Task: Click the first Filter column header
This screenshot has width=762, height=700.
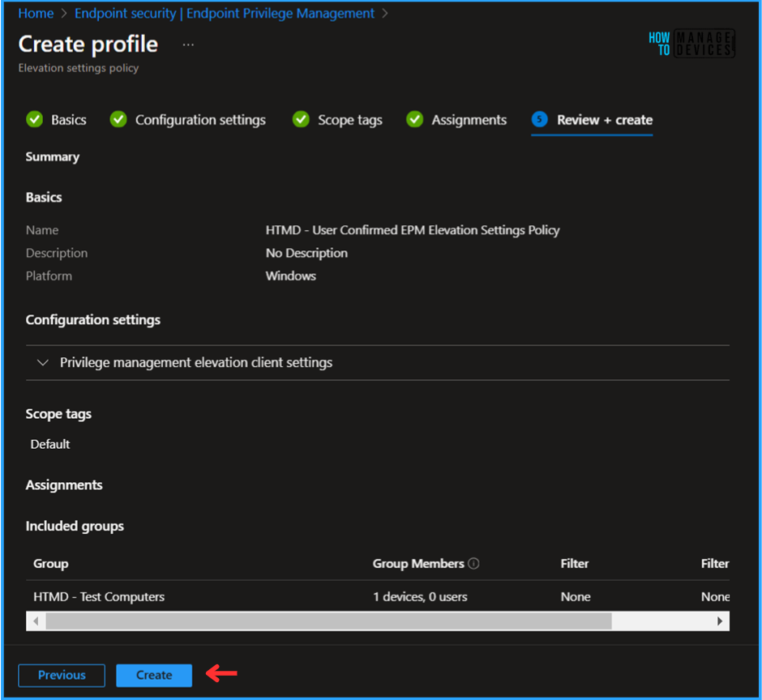Action: click(x=575, y=564)
